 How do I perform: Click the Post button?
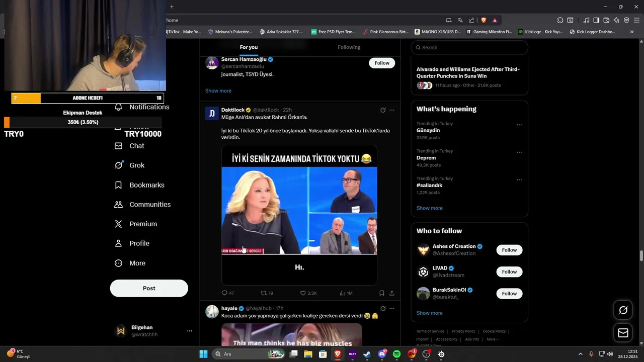pyautogui.click(x=149, y=288)
